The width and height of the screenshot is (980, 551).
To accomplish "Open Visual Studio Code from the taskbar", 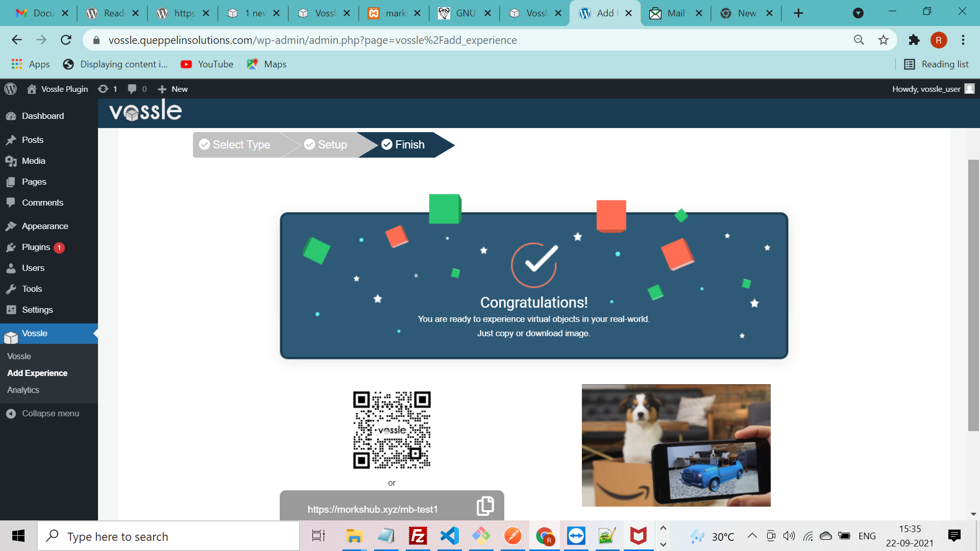I will tap(449, 536).
